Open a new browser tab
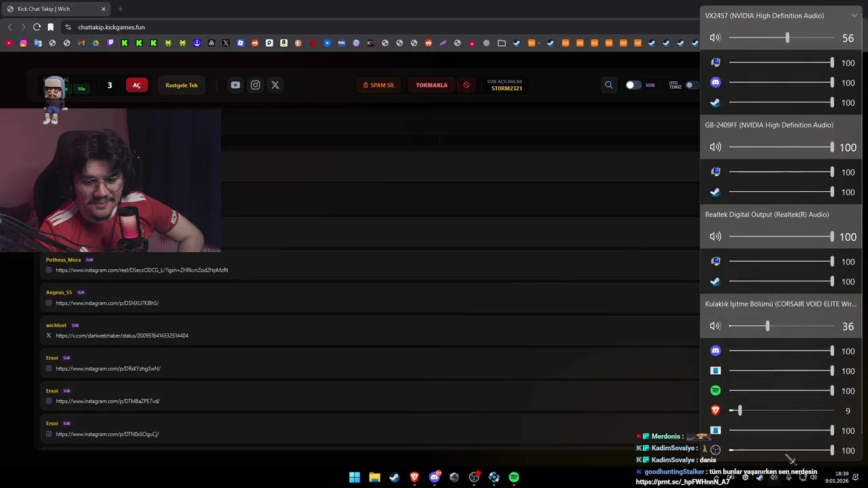 [x=120, y=9]
